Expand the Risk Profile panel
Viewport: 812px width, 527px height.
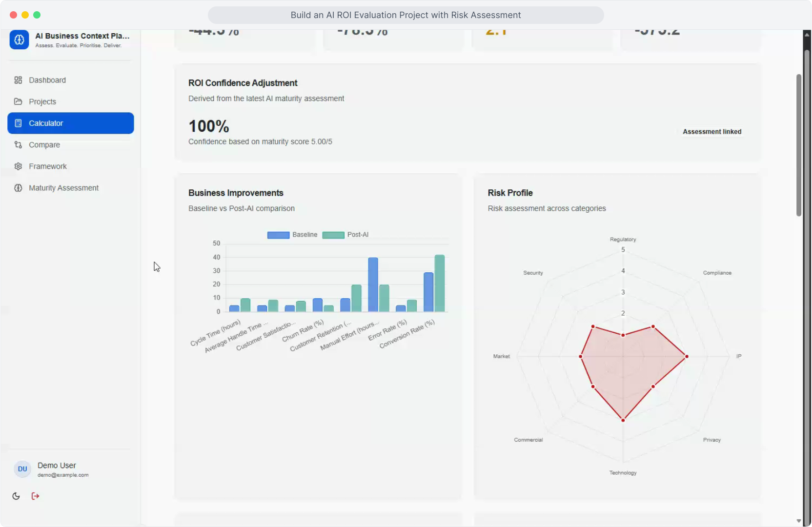point(510,193)
